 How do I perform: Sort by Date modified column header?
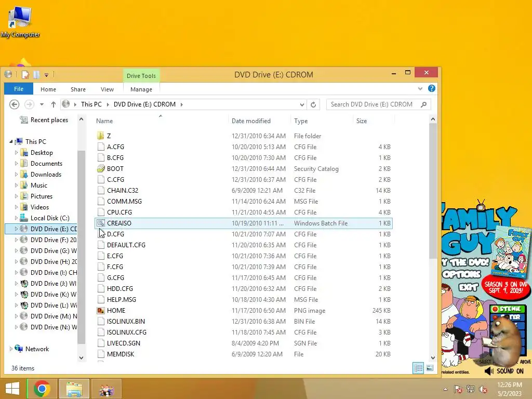pos(260,121)
